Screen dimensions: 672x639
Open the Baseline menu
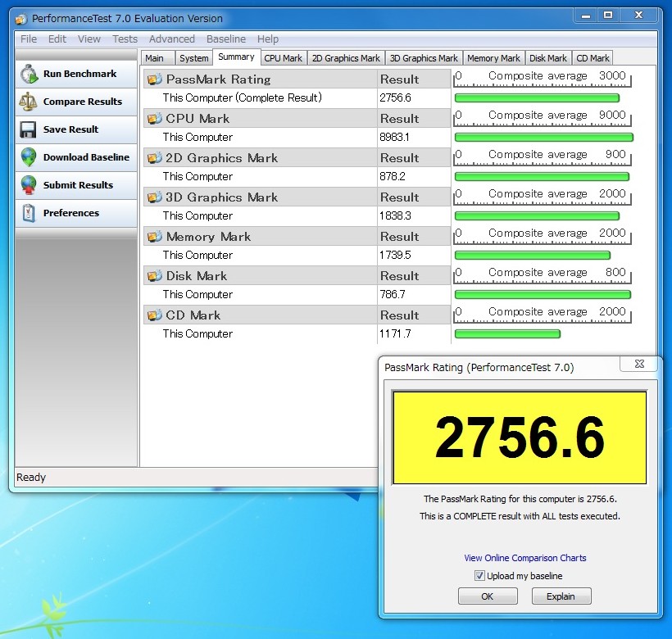pos(226,39)
